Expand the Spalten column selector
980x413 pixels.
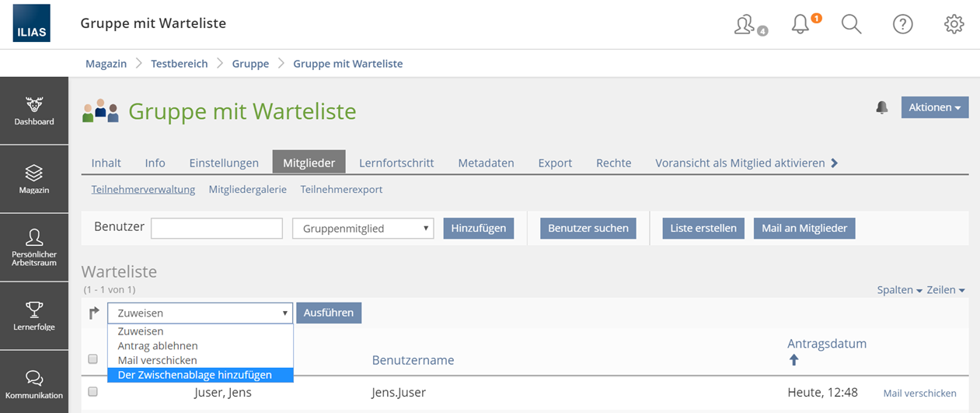(x=899, y=290)
